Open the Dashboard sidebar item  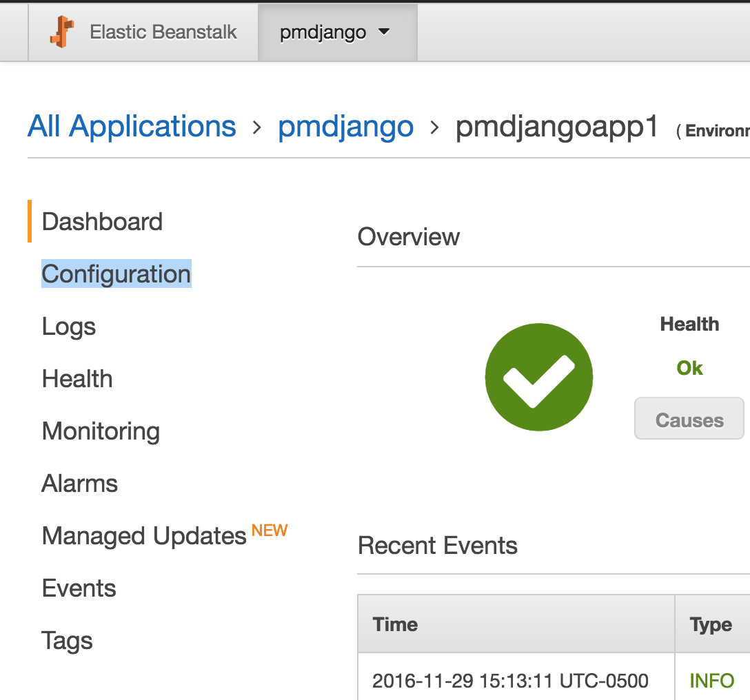102,221
